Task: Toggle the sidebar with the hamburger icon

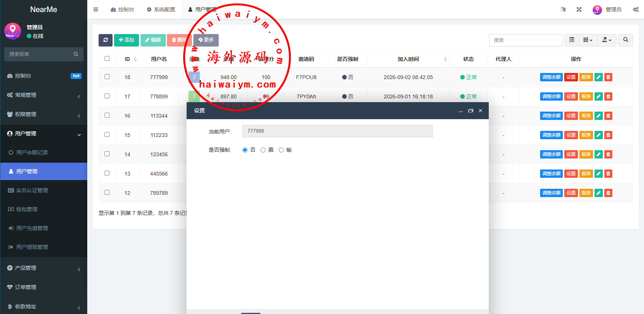Action: pyautogui.click(x=96, y=9)
